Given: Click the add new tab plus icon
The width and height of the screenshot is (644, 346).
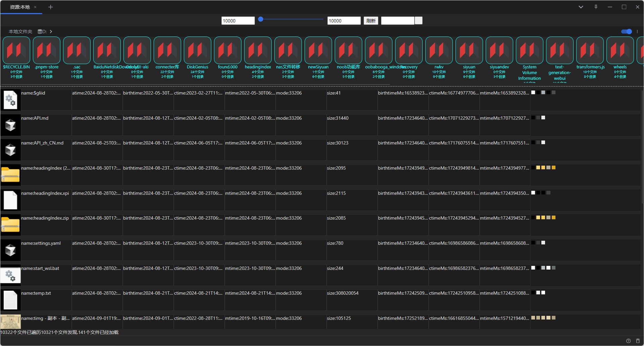Looking at the screenshot, I should [51, 7].
